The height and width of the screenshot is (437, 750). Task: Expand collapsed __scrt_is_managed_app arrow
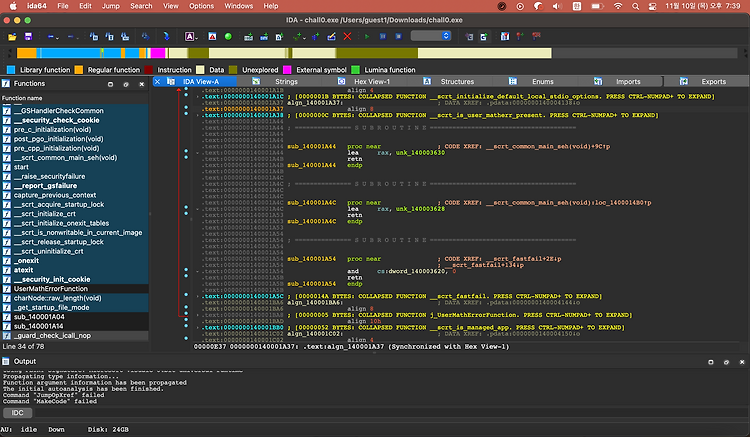coord(198,328)
